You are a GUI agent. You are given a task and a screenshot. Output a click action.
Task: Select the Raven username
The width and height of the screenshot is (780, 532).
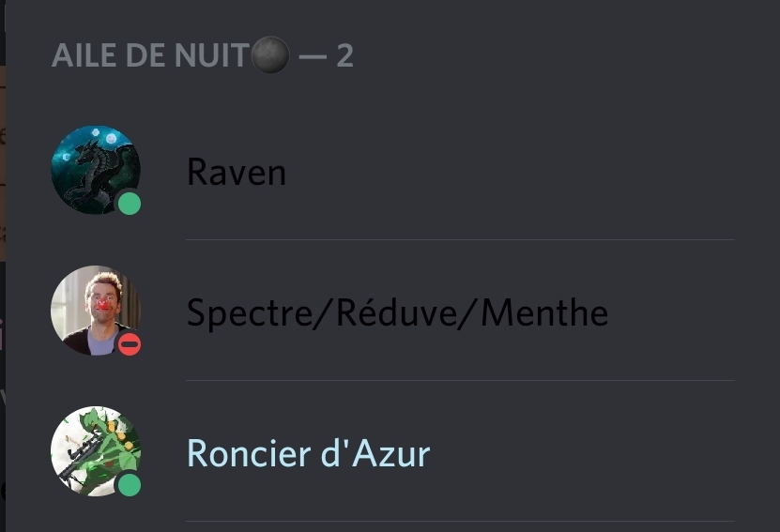(x=237, y=172)
